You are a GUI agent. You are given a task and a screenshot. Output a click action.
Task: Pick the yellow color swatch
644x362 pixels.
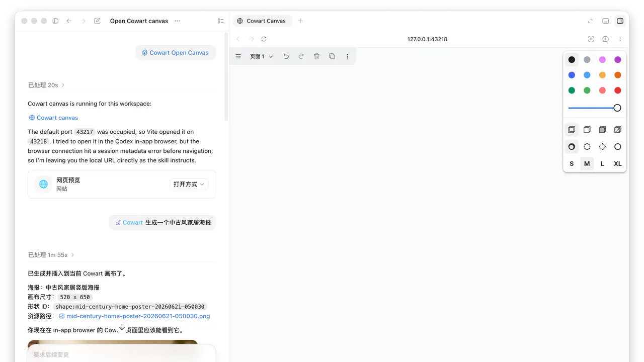(x=602, y=75)
